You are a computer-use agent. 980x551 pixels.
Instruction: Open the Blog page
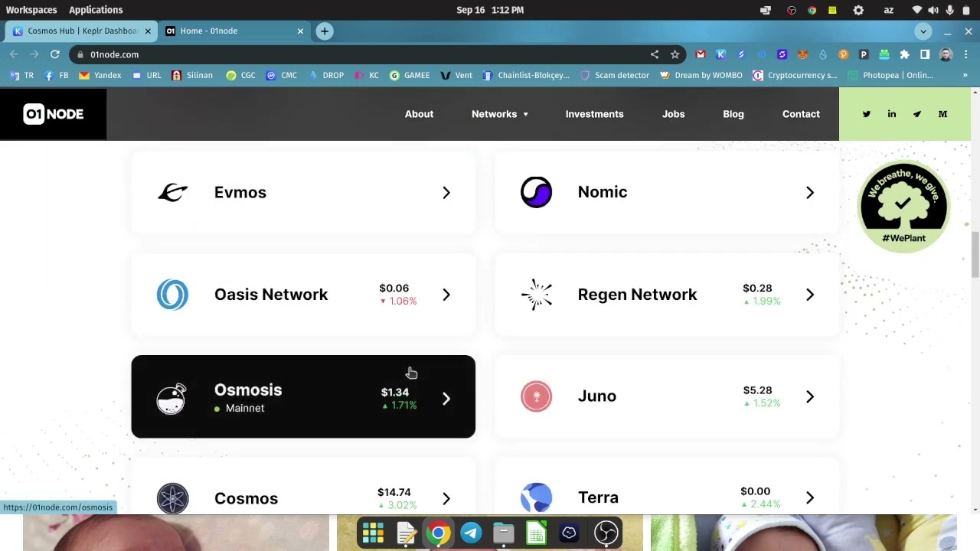click(733, 114)
